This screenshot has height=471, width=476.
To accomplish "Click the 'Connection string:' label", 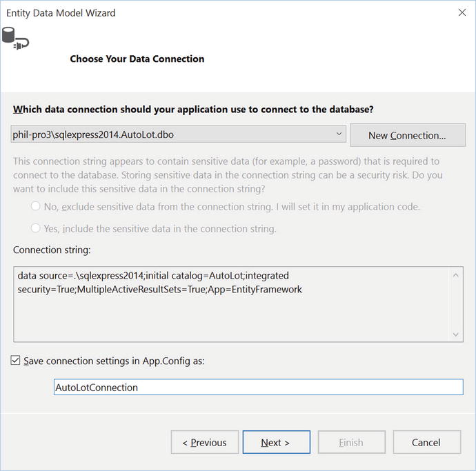I will [x=52, y=250].
